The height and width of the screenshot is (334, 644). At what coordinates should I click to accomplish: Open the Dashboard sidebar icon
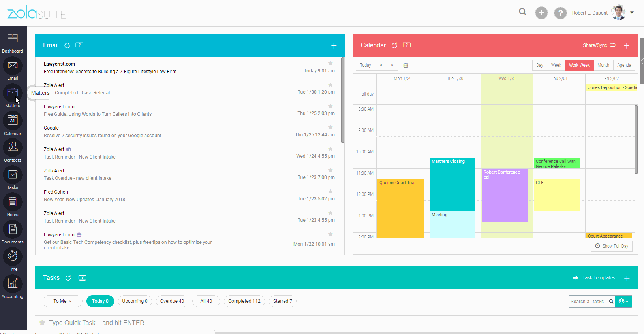pos(13,38)
